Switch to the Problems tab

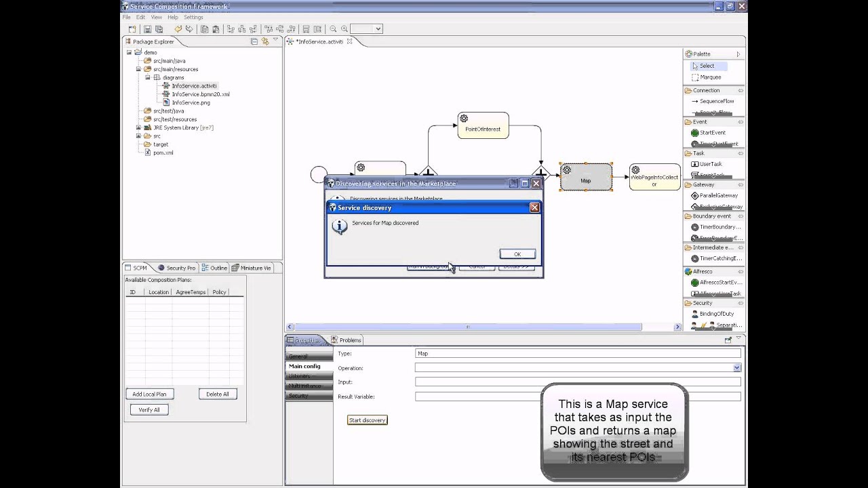[x=347, y=340]
